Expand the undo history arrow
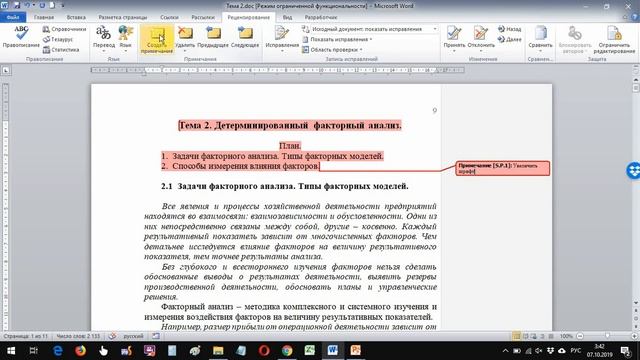Screen dimensions: 640x360 (34, 6)
